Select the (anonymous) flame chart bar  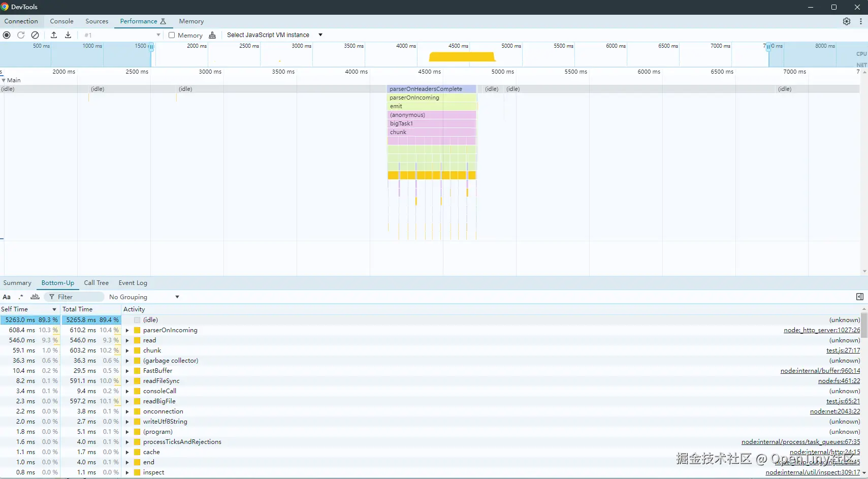[432, 115]
